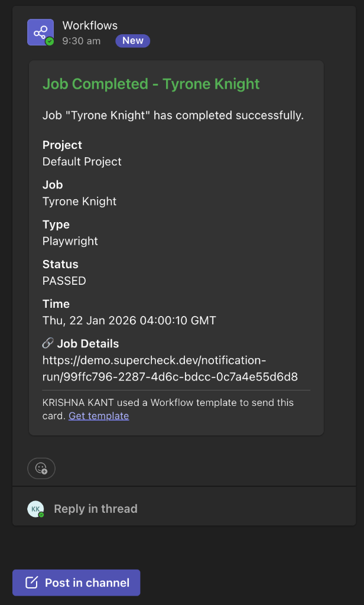Click the PASSED status text
The width and height of the screenshot is (364, 605).
[63, 281]
